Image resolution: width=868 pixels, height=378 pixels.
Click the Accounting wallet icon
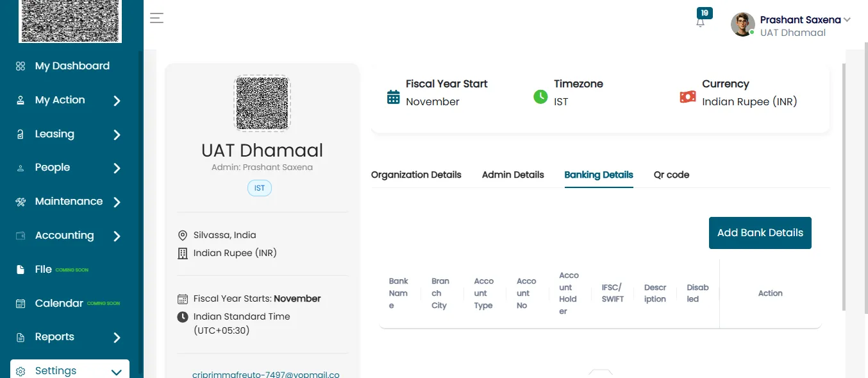click(21, 236)
